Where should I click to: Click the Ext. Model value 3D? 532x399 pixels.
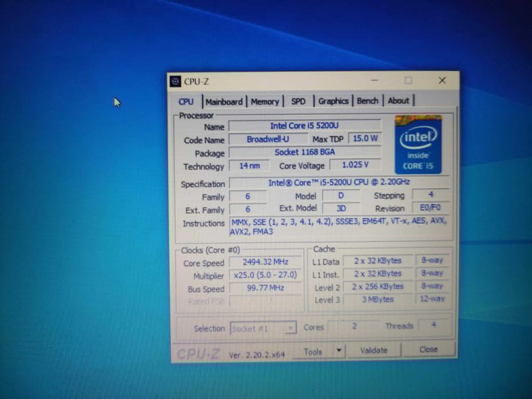point(341,208)
